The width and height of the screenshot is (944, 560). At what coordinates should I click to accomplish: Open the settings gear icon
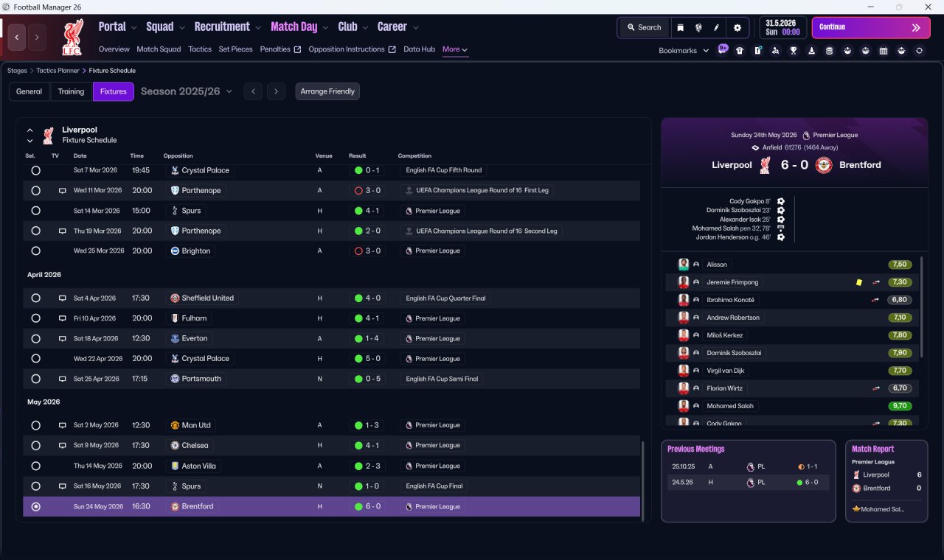(x=737, y=27)
